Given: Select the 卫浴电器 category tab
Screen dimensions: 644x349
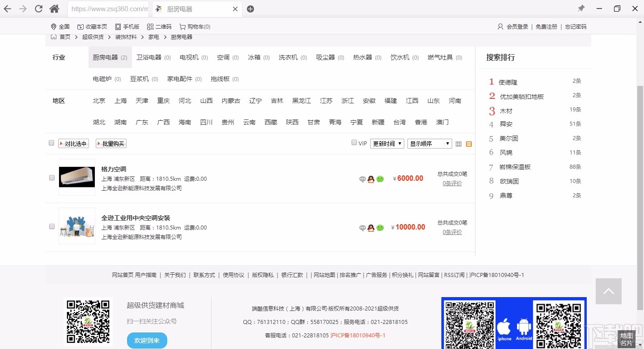Looking at the screenshot, I should (x=150, y=57).
